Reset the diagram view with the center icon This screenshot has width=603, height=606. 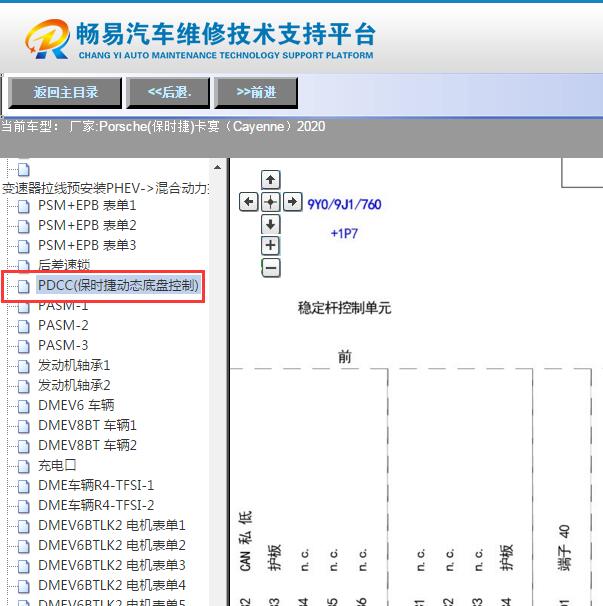271,202
